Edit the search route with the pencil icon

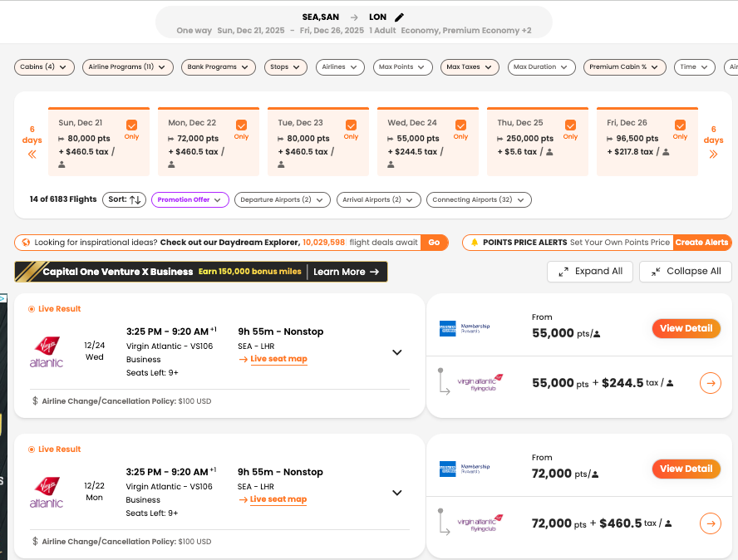tap(399, 17)
